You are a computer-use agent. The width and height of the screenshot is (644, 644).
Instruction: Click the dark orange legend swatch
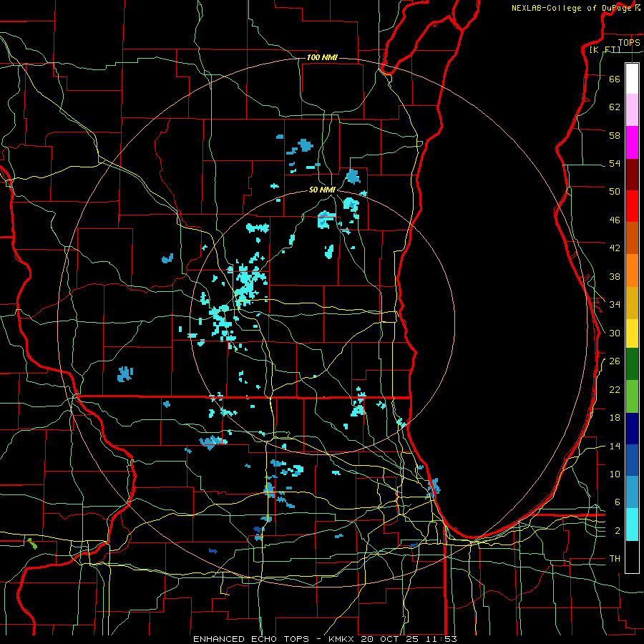click(x=632, y=238)
